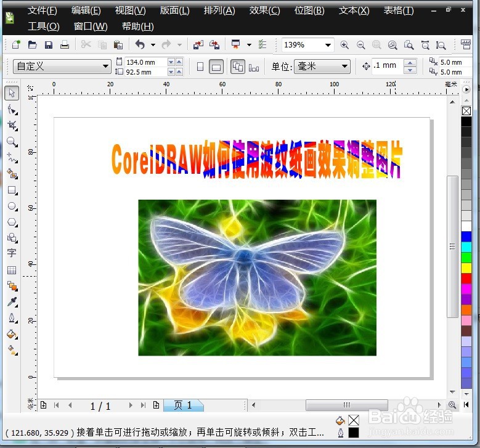Apply layout to all pages
Image resolution: width=480 pixels, height=448 pixels.
238,67
